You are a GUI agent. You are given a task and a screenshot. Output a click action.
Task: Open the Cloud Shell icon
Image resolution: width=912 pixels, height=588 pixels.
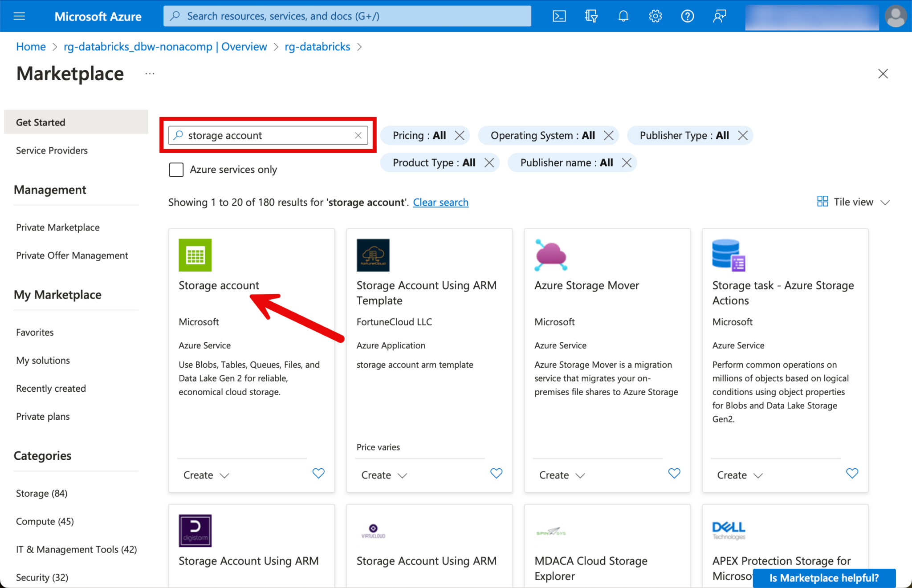pos(559,16)
